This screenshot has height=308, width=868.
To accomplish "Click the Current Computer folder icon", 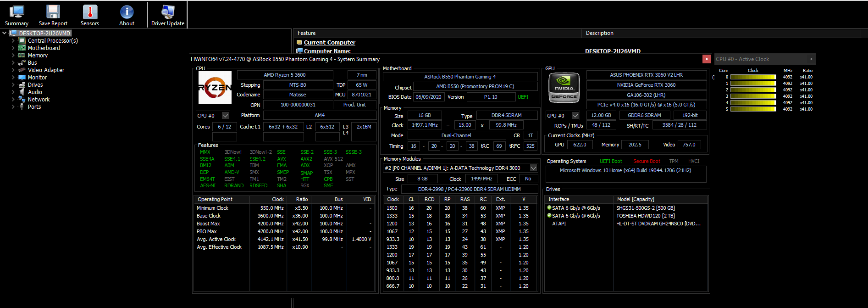I will tap(299, 42).
